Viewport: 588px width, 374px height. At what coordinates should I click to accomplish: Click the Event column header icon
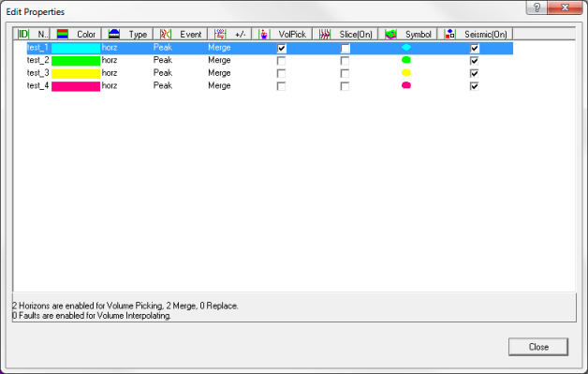pos(166,34)
